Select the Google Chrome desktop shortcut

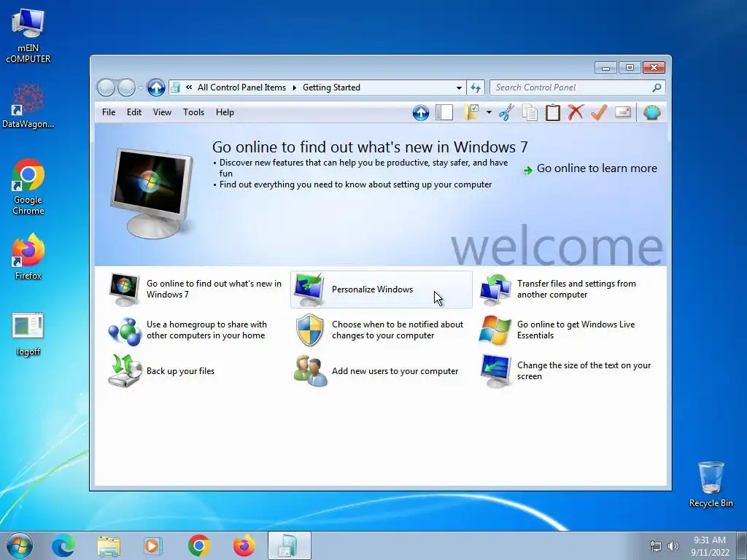click(28, 187)
